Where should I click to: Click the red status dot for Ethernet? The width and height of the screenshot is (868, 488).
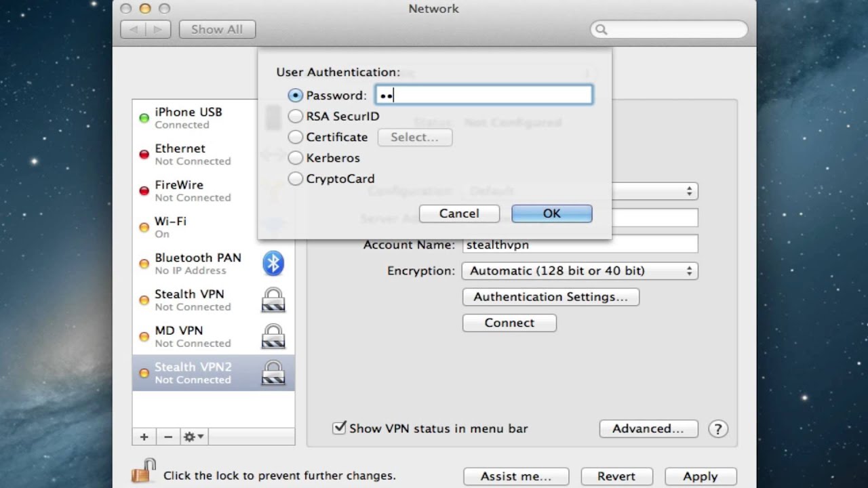[144, 155]
